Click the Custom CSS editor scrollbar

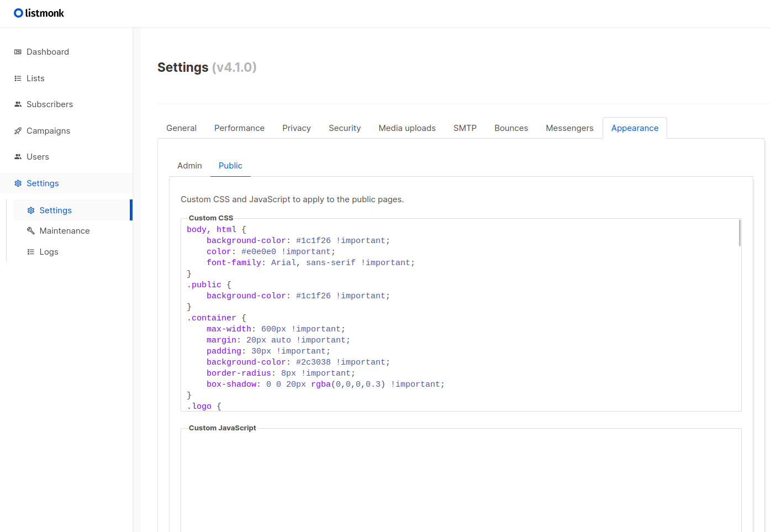coord(740,233)
